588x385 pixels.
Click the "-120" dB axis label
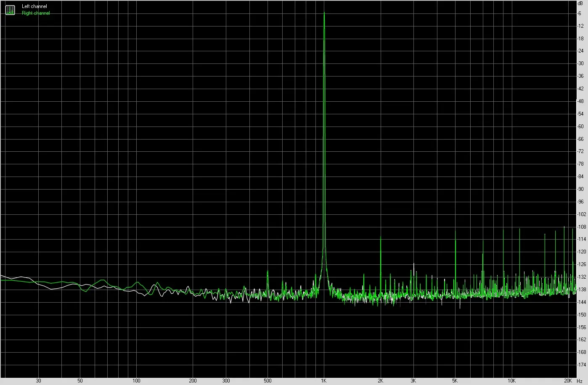click(582, 252)
